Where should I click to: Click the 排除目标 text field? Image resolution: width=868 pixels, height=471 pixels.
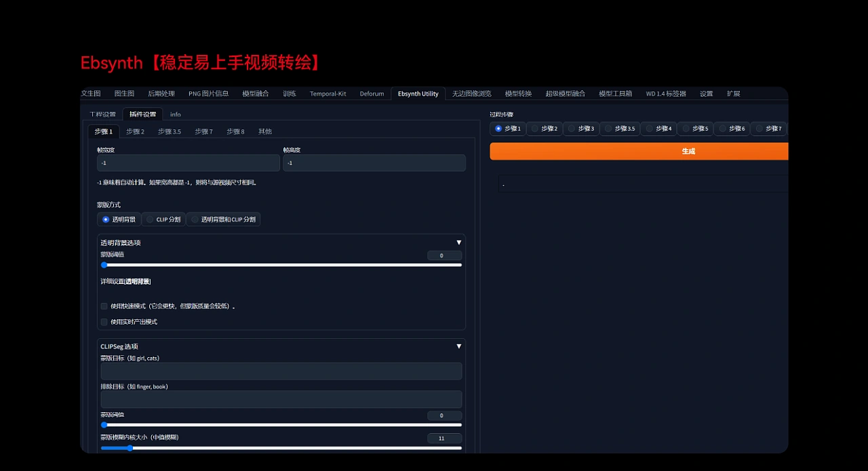[281, 400]
